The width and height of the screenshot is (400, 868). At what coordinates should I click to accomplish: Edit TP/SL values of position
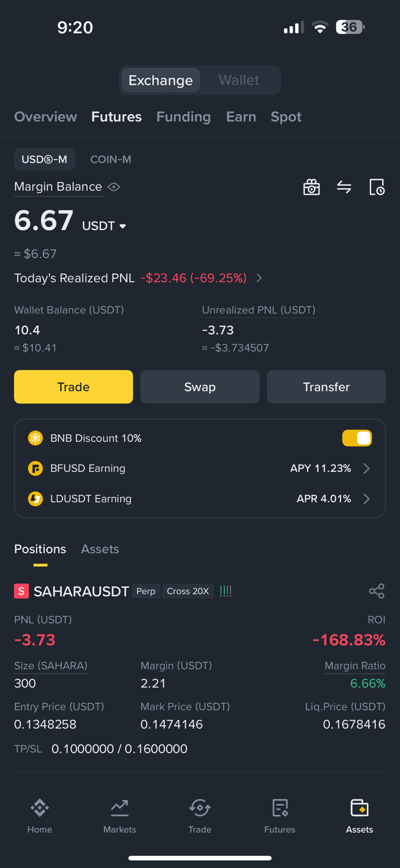click(x=119, y=749)
